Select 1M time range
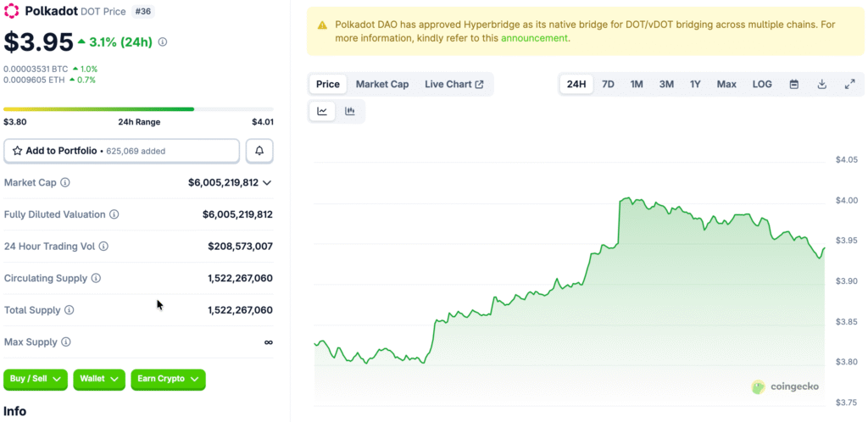Screen dimensions: 868x422 pyautogui.click(x=637, y=84)
